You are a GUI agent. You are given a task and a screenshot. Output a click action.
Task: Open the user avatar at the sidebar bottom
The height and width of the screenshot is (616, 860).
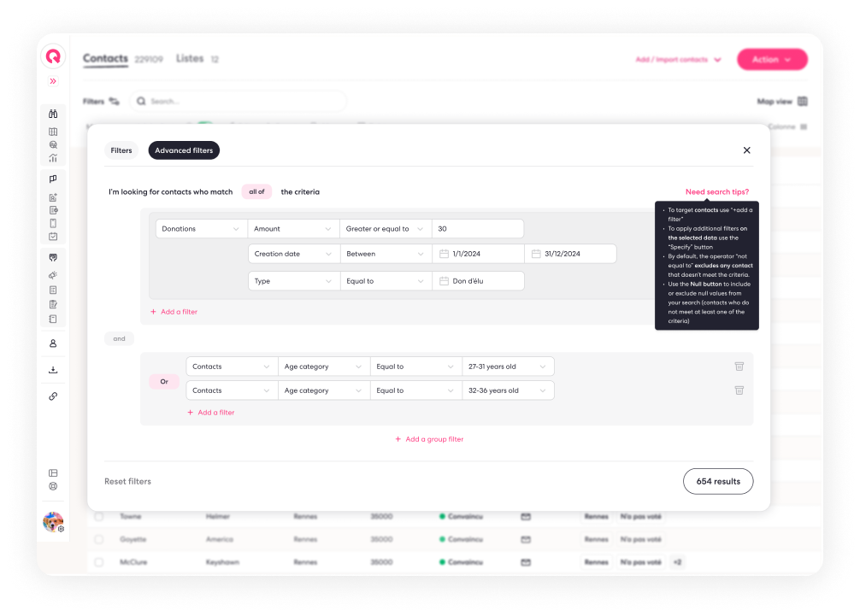(x=53, y=522)
